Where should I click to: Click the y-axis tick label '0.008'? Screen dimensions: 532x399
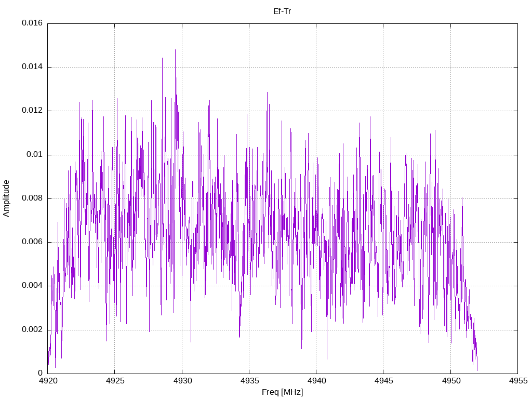pos(32,198)
